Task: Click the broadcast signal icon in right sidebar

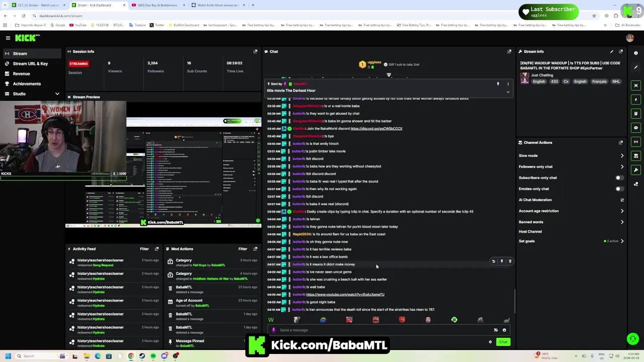Action: coord(636,142)
